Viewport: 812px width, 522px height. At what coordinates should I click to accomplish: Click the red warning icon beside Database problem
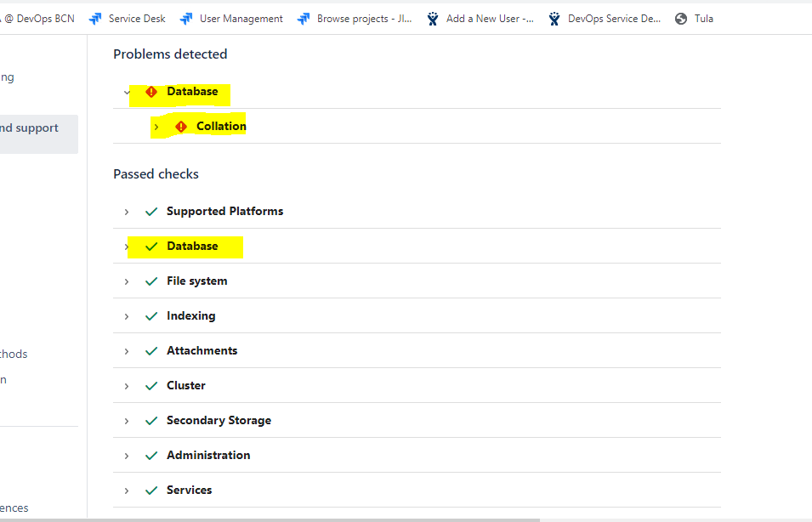click(152, 91)
